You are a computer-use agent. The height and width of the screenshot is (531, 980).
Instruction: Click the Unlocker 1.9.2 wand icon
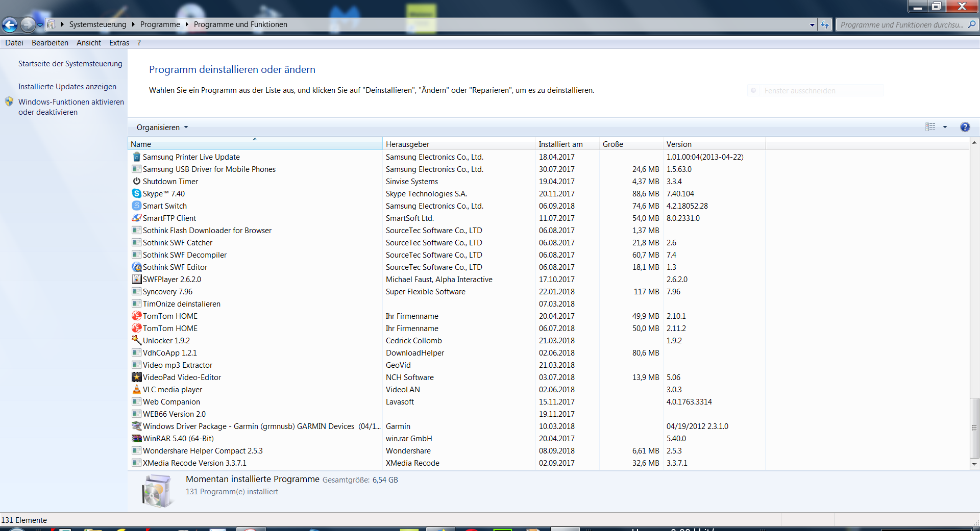[x=136, y=341]
